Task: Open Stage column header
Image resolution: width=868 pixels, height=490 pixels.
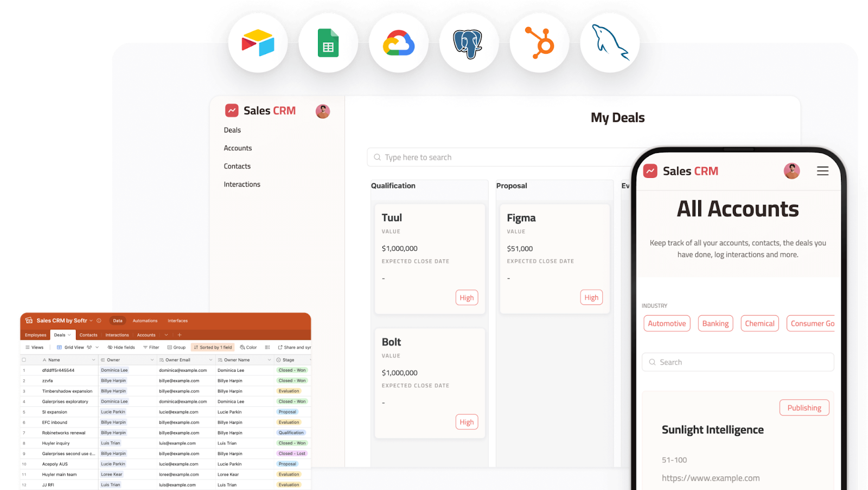Action: point(293,360)
